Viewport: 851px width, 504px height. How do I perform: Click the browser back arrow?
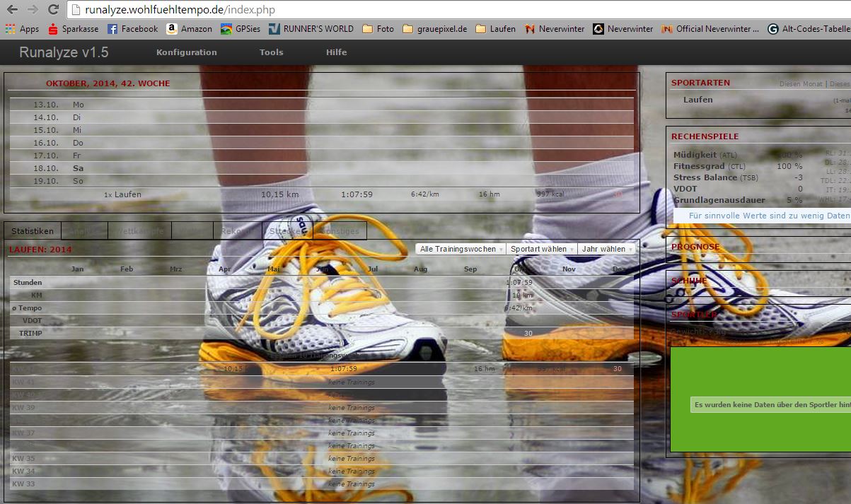pyautogui.click(x=12, y=10)
